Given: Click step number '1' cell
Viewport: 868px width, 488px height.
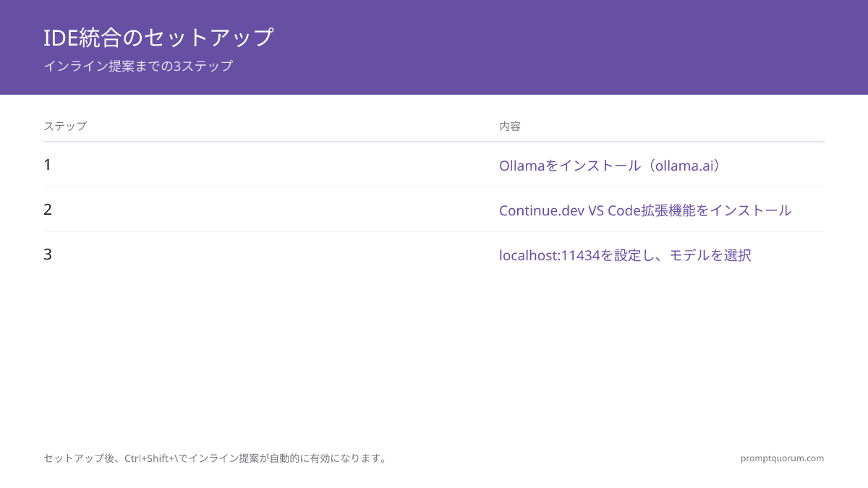Looking at the screenshot, I should pyautogui.click(x=48, y=165).
